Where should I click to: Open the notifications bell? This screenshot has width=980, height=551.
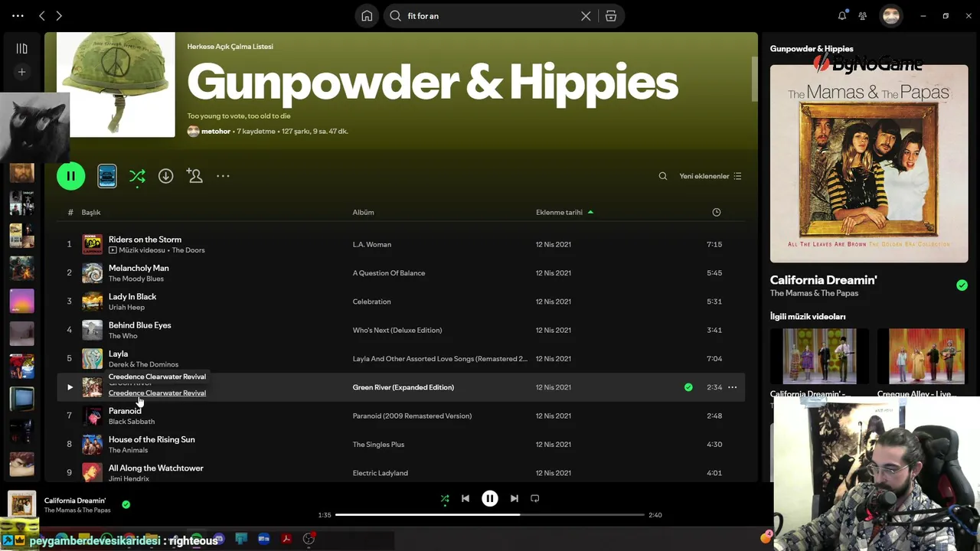(x=842, y=15)
